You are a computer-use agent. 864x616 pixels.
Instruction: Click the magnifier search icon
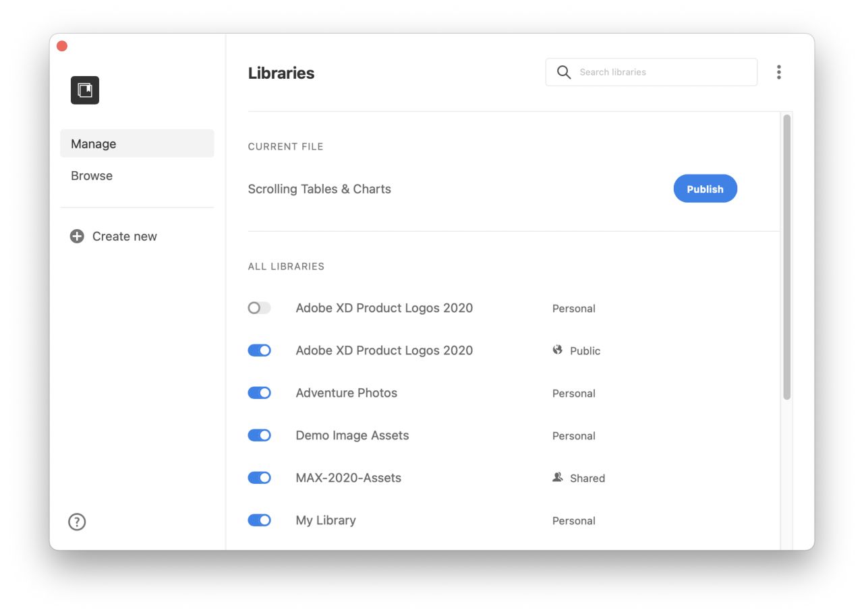[x=564, y=72]
